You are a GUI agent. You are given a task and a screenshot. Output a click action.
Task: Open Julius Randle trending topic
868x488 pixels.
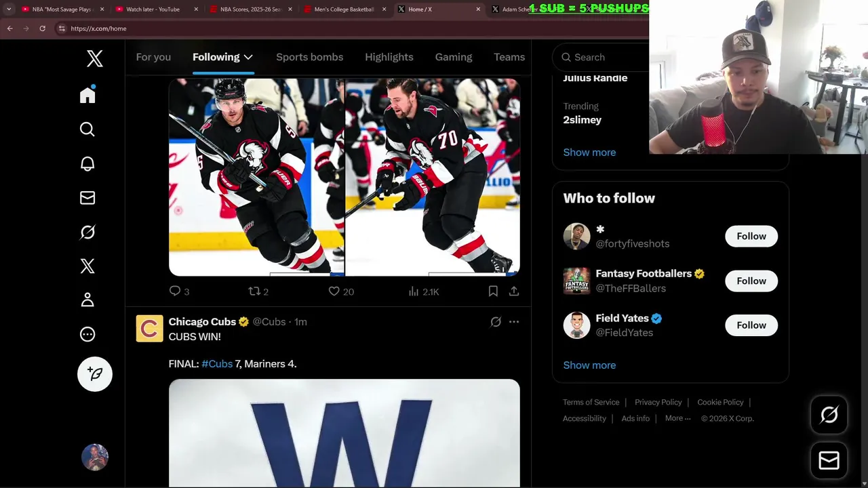pyautogui.click(x=595, y=78)
